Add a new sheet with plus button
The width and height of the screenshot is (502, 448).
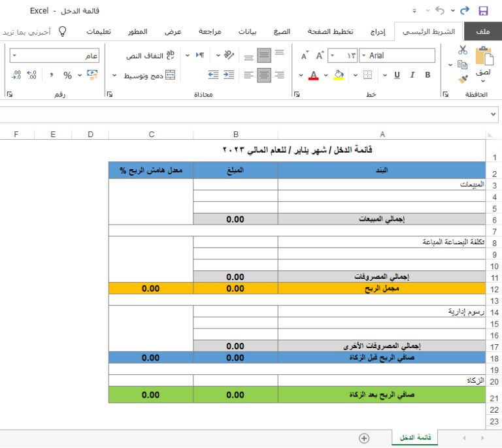tap(364, 438)
